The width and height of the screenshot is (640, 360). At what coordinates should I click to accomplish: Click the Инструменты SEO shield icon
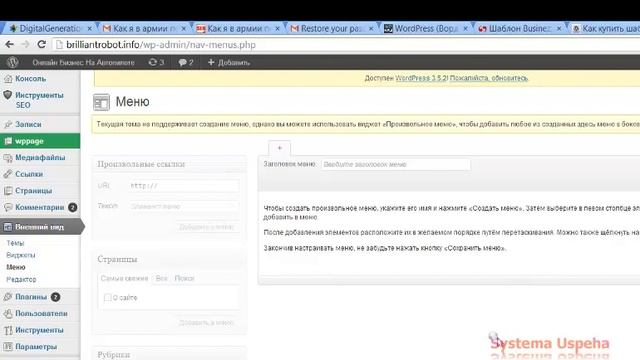point(8,95)
